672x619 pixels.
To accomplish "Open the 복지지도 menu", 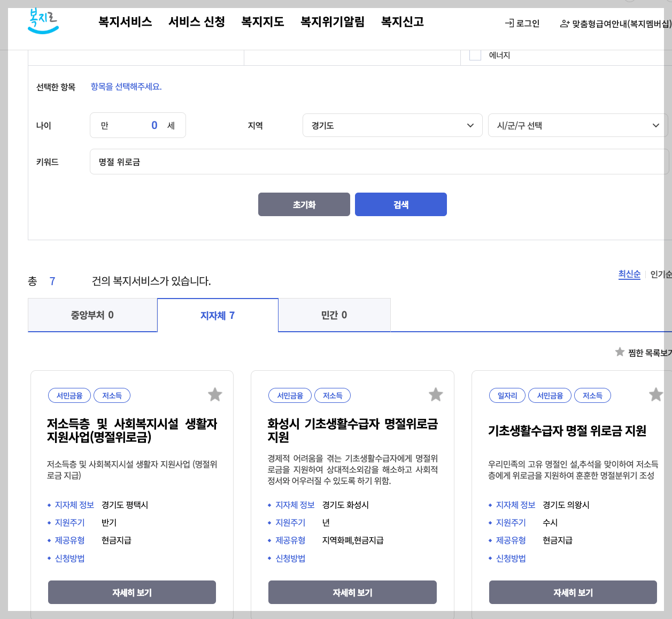I will 262,22.
